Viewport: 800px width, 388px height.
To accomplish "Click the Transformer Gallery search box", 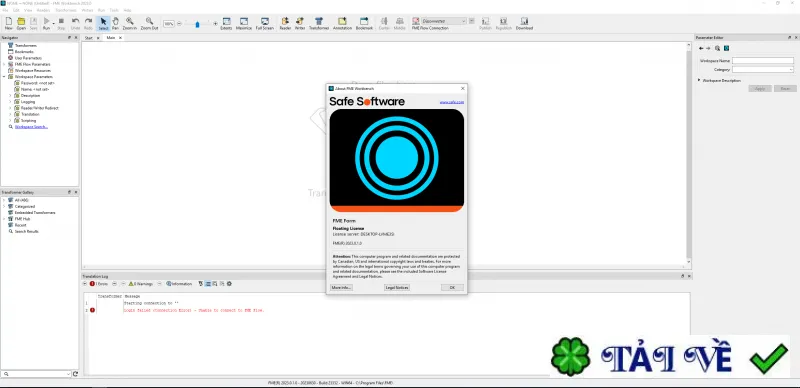I will (36, 374).
